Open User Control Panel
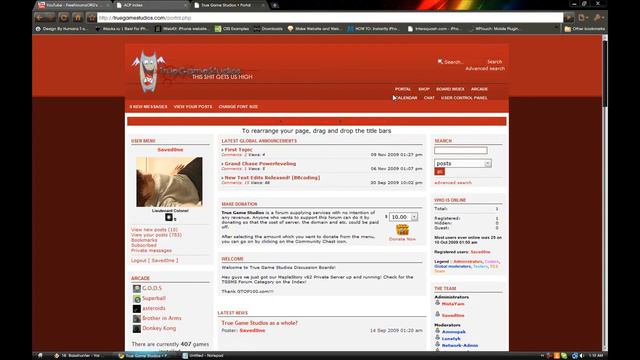 (x=464, y=98)
